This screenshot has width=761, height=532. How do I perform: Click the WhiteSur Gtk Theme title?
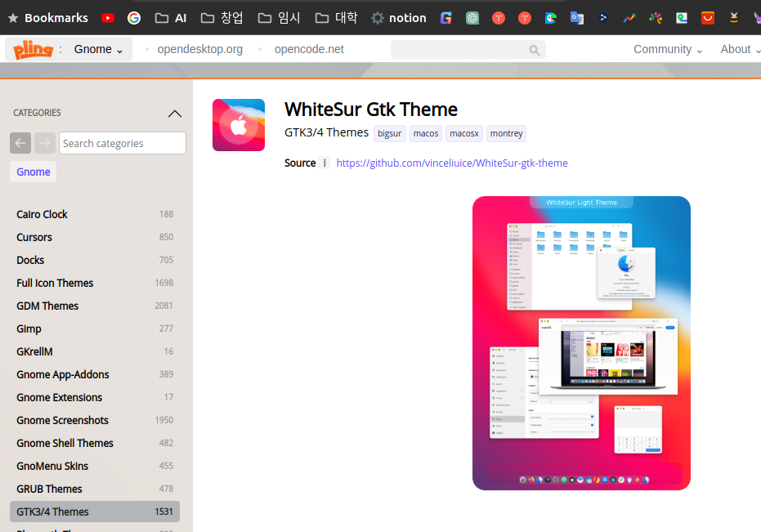pos(371,110)
